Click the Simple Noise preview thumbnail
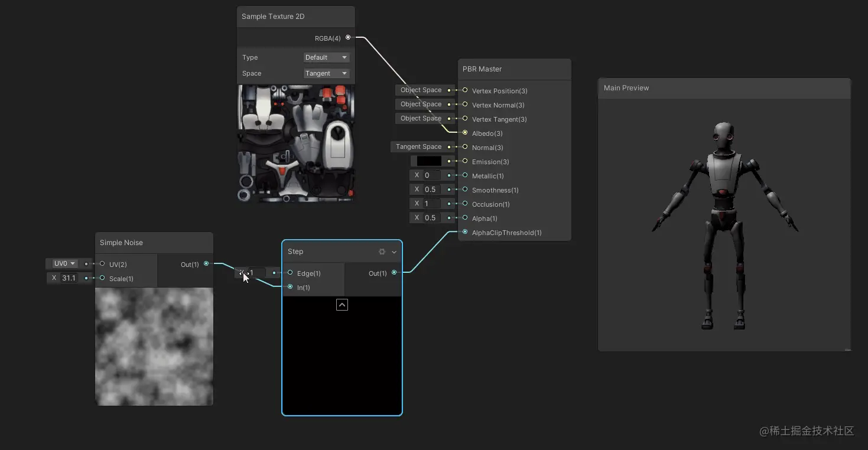The height and width of the screenshot is (450, 868). [x=154, y=347]
